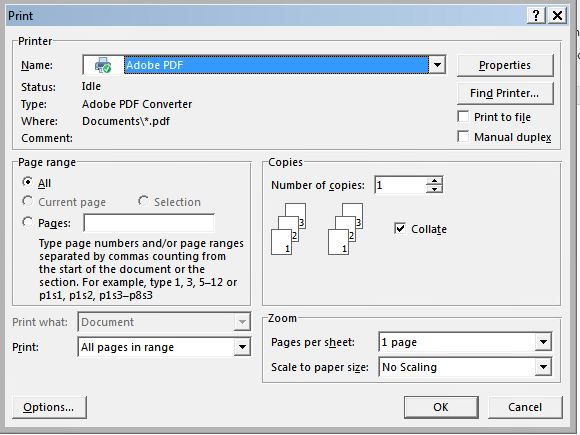Open the printer Name dropdown arrow
Image resolution: width=580 pixels, height=435 pixels.
click(437, 65)
